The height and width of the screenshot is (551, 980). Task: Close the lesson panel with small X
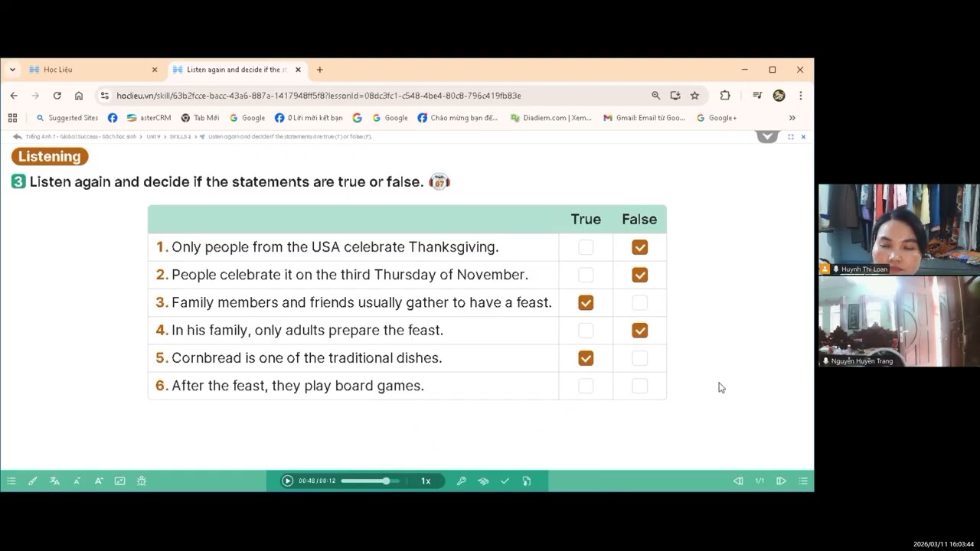point(803,137)
